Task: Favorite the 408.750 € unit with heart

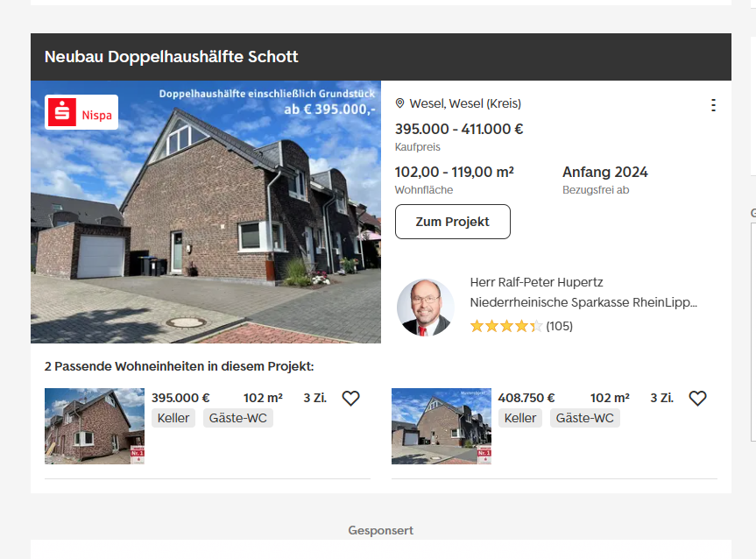Action: (x=697, y=399)
